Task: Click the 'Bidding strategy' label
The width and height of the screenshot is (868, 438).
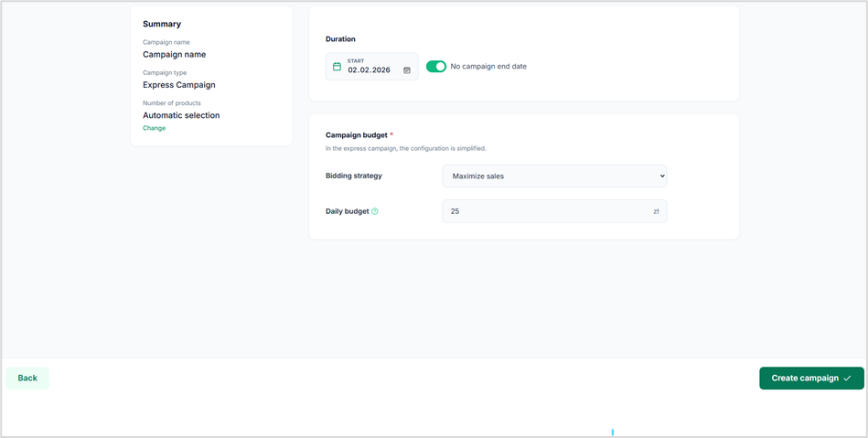Action: 354,176
